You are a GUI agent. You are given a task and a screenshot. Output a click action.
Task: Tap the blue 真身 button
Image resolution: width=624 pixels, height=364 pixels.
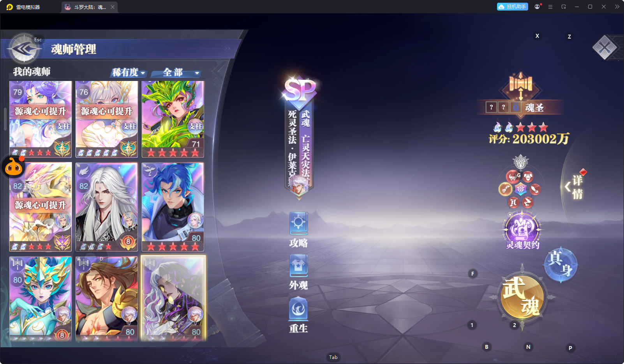(x=561, y=264)
